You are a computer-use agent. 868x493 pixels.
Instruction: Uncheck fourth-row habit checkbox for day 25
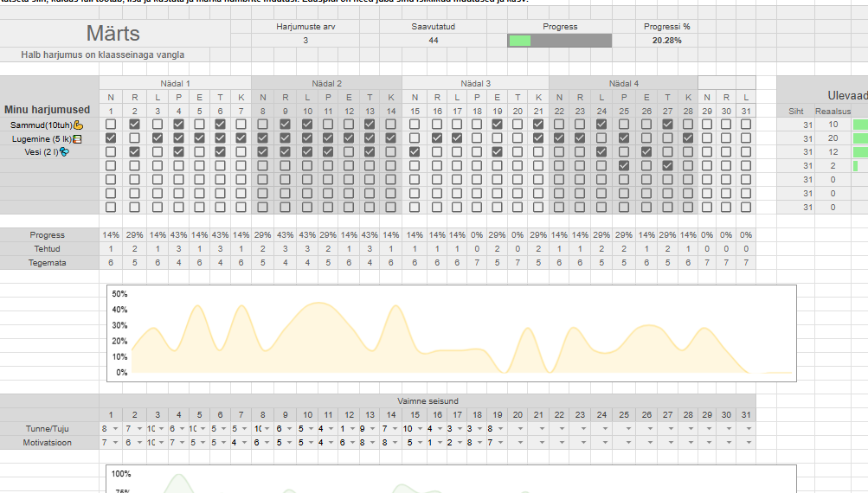click(624, 165)
